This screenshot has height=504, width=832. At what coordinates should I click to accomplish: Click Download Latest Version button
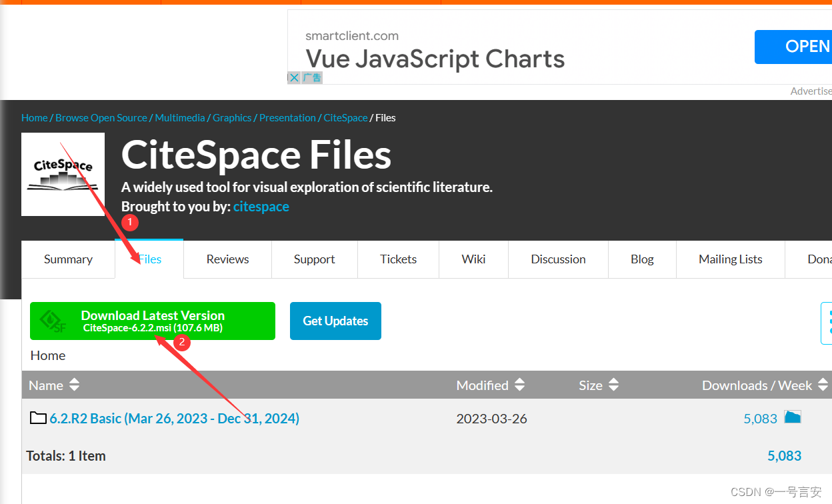click(x=153, y=321)
